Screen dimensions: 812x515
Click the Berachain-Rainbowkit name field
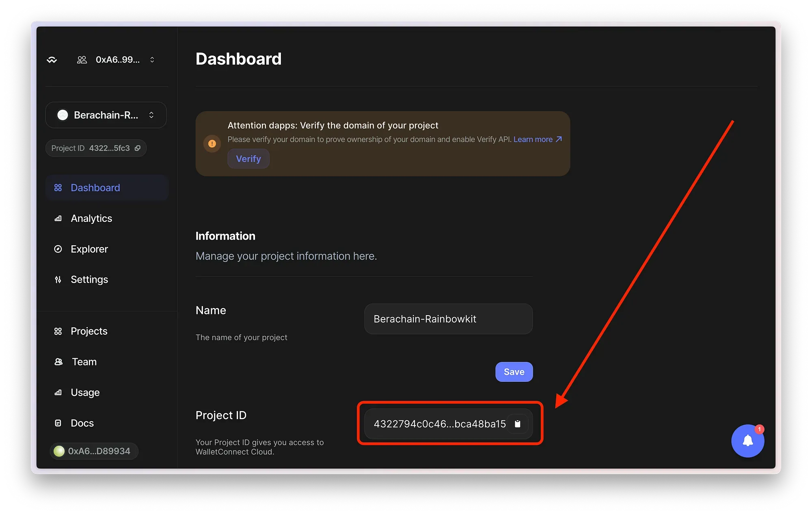[449, 319]
